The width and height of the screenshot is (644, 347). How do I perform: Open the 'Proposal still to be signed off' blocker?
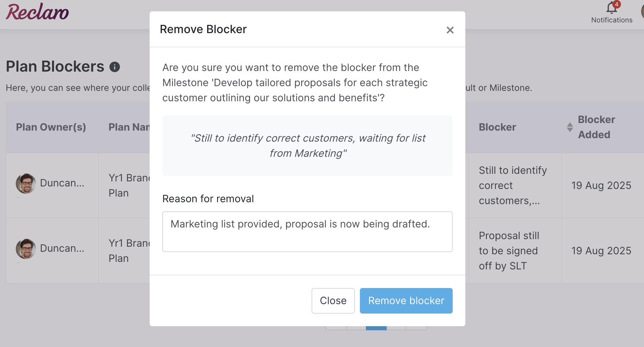(509, 251)
